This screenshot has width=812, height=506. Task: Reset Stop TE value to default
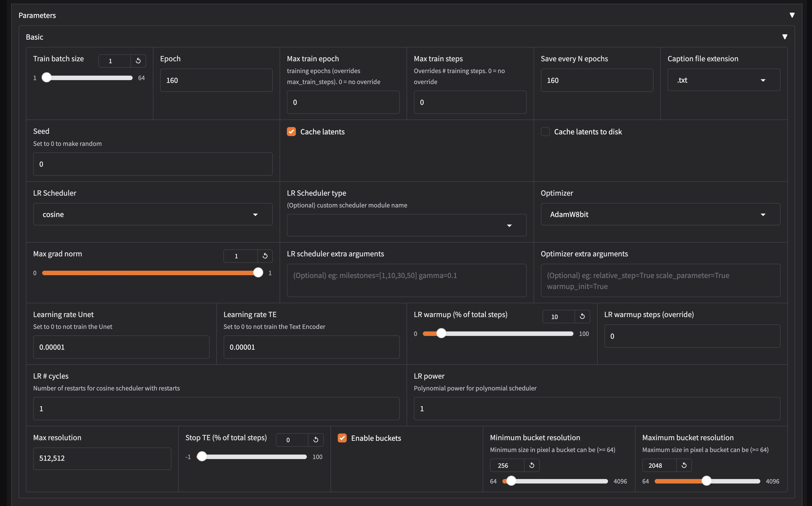pos(316,440)
